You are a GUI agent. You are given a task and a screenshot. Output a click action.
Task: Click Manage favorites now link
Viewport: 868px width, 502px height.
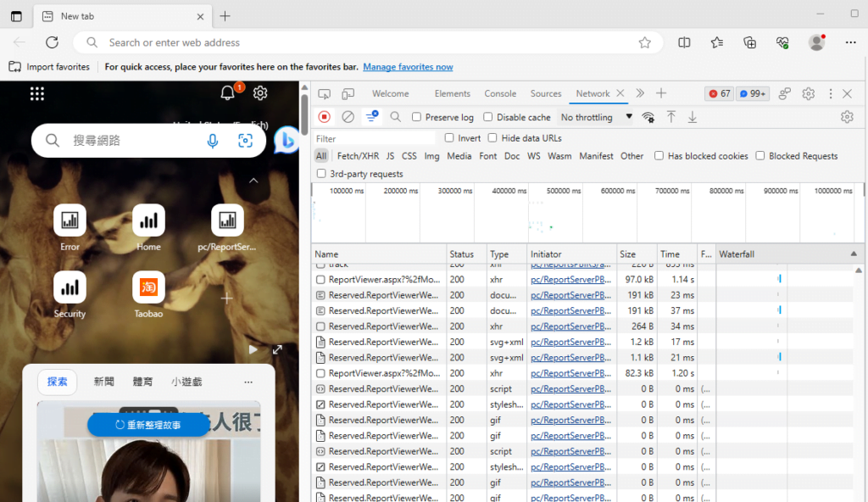coord(408,67)
